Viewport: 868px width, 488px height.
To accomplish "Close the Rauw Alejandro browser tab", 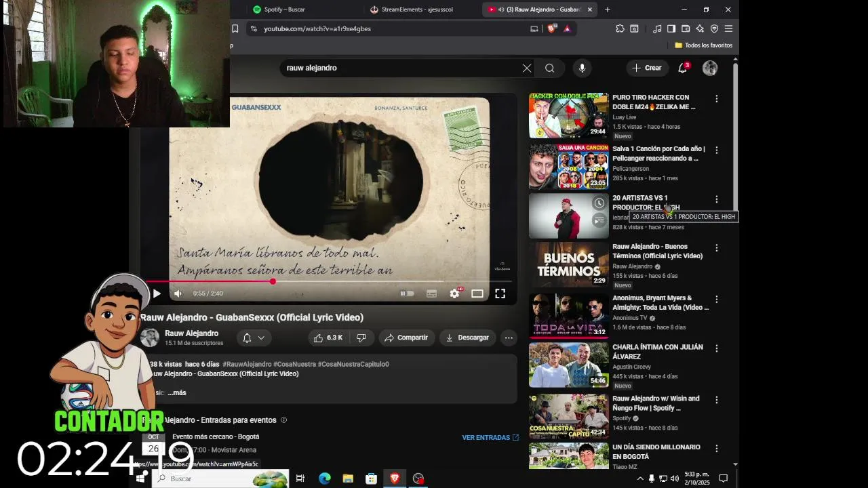I will (590, 9).
